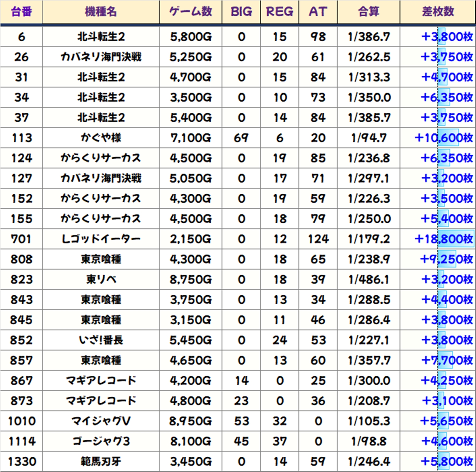Select the いざ!番長 machine name cell
The height and width of the screenshot is (472, 476).
[101, 340]
